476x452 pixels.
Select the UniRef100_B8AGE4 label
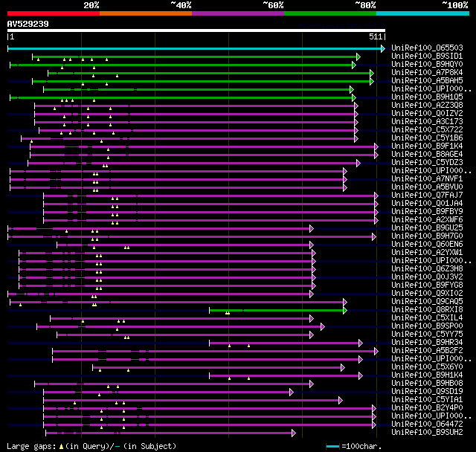coord(427,155)
